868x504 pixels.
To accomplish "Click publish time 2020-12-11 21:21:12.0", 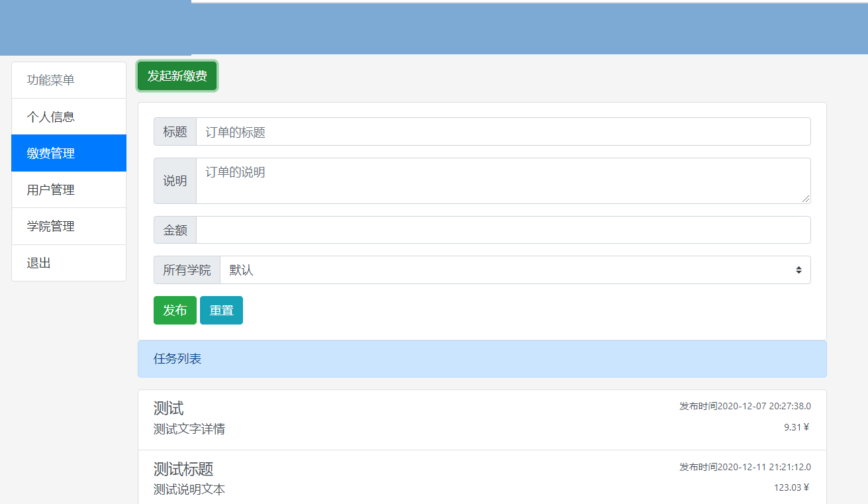I will pyautogui.click(x=745, y=467).
